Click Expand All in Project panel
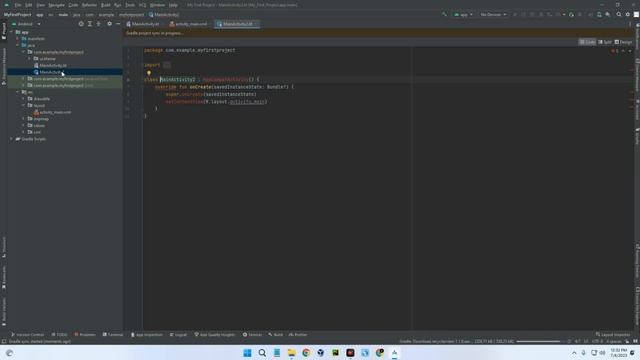This screenshot has height=360, width=640. coord(90,24)
